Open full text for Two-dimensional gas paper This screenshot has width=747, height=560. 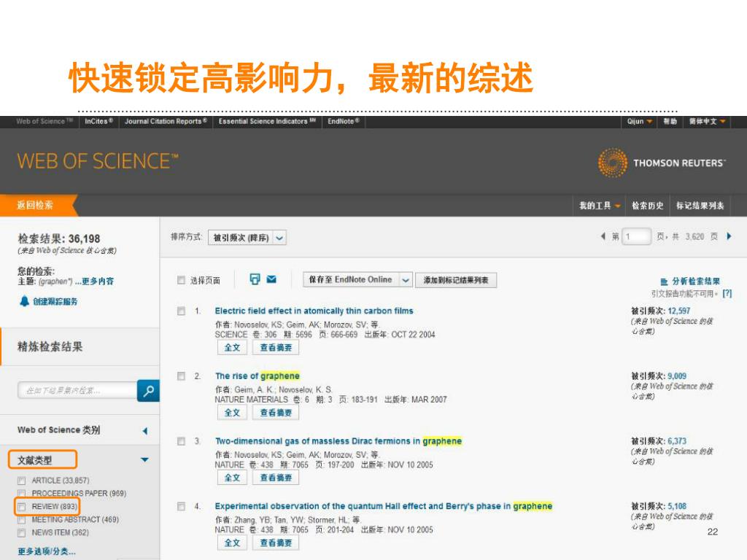tap(232, 478)
